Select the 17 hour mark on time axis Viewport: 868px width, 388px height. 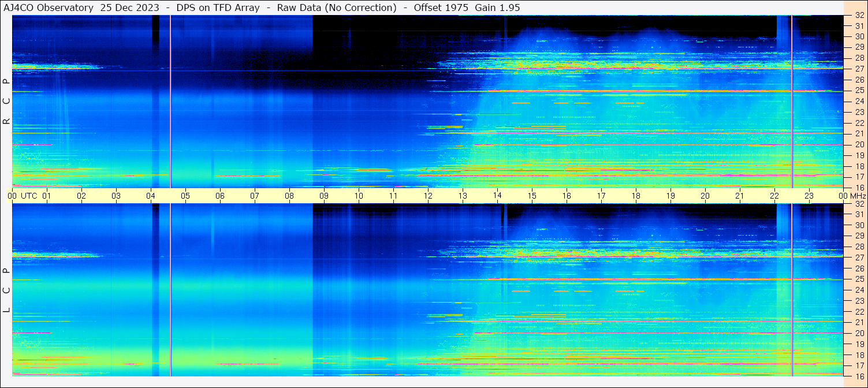[601, 196]
